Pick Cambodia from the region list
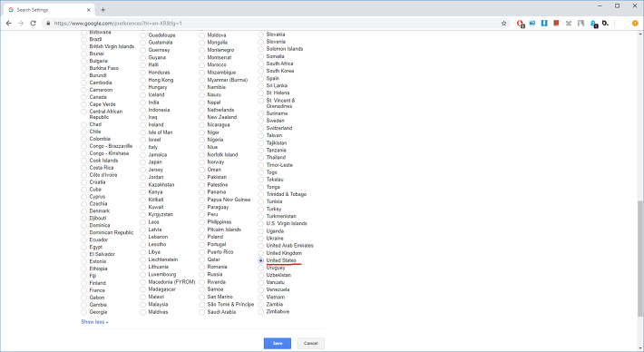The width and height of the screenshot is (644, 352). pyautogui.click(x=83, y=83)
